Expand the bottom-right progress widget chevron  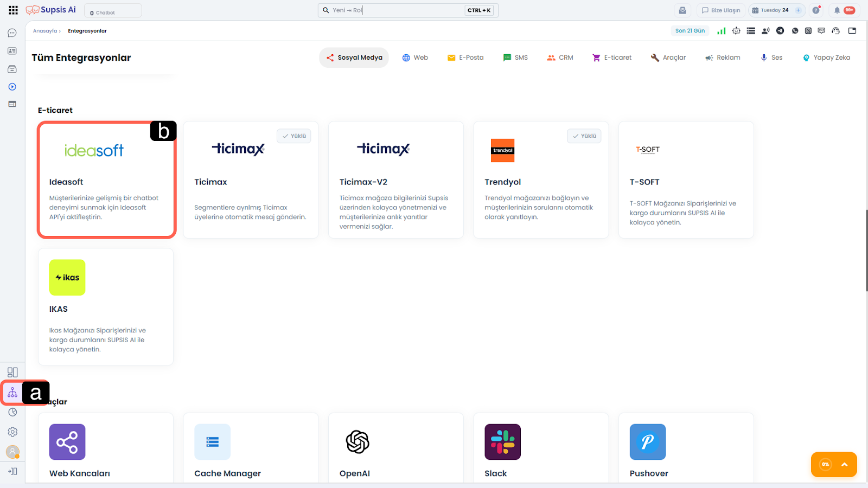click(x=844, y=465)
